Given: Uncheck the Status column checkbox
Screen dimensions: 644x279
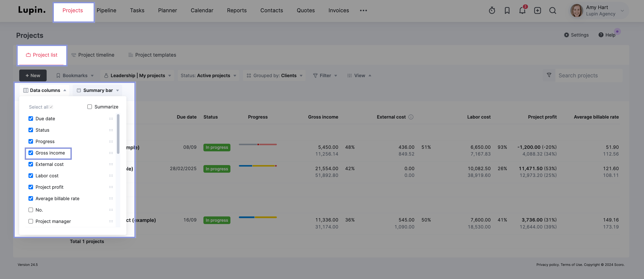Looking at the screenshot, I should pyautogui.click(x=31, y=130).
